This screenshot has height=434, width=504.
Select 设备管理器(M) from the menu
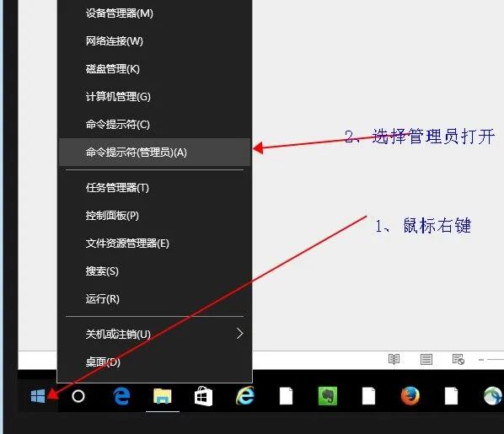point(154,13)
